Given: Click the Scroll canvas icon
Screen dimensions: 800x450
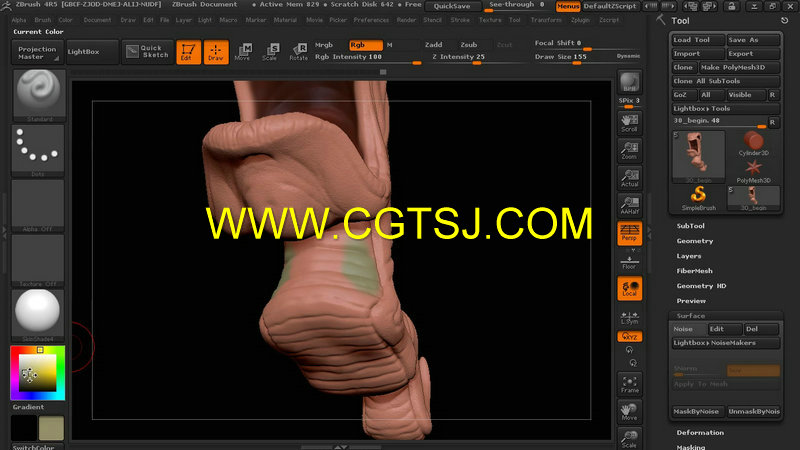Looking at the screenshot, I should (x=630, y=123).
